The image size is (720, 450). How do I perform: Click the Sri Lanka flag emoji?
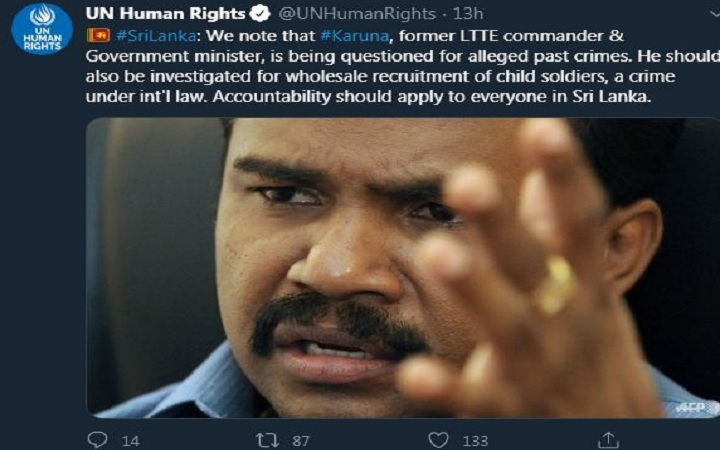[x=98, y=35]
